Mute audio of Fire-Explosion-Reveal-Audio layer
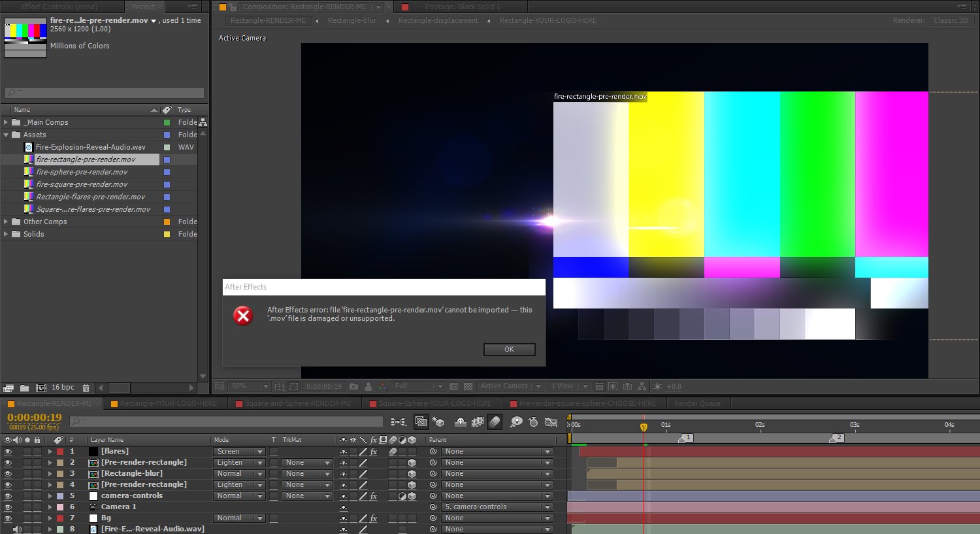The image size is (980, 534). coord(17,529)
